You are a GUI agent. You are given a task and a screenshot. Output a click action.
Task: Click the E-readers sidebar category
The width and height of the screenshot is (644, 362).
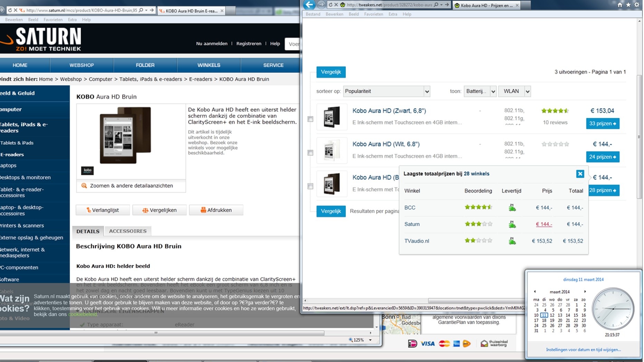(x=12, y=155)
